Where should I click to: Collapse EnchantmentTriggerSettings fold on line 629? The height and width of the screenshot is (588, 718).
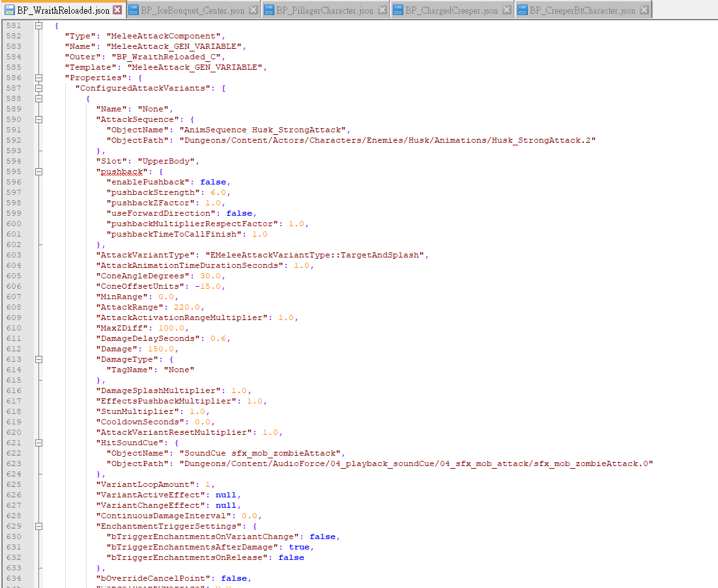tap(39, 526)
